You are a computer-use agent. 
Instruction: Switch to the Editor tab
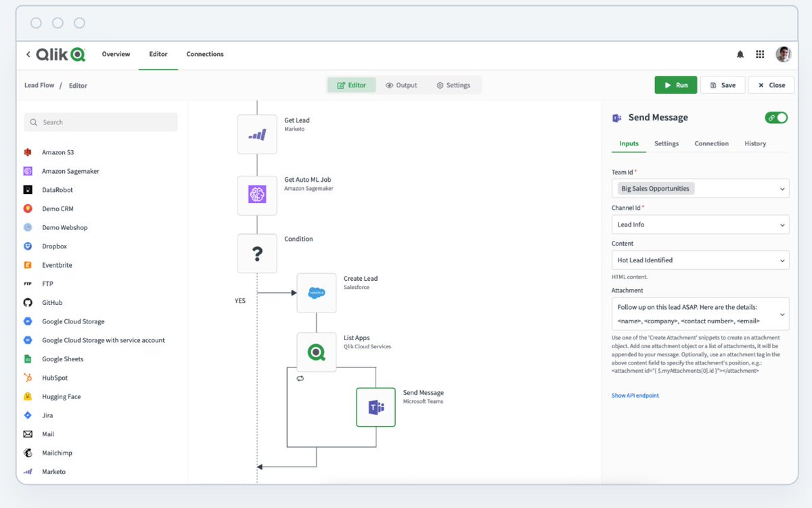pyautogui.click(x=158, y=54)
